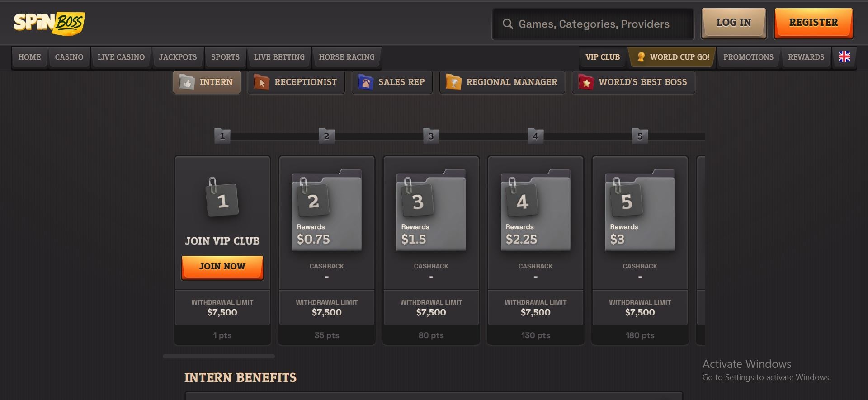Open the Promotions page

[748, 57]
